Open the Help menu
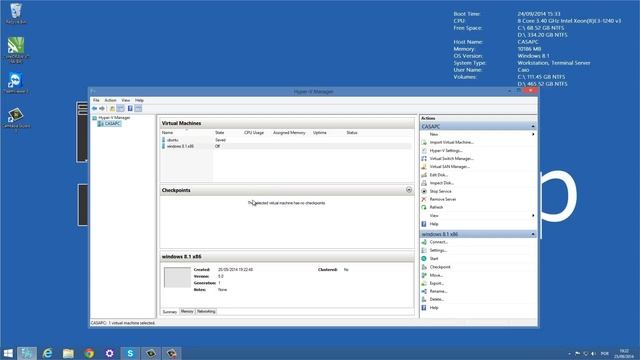 coord(139,100)
